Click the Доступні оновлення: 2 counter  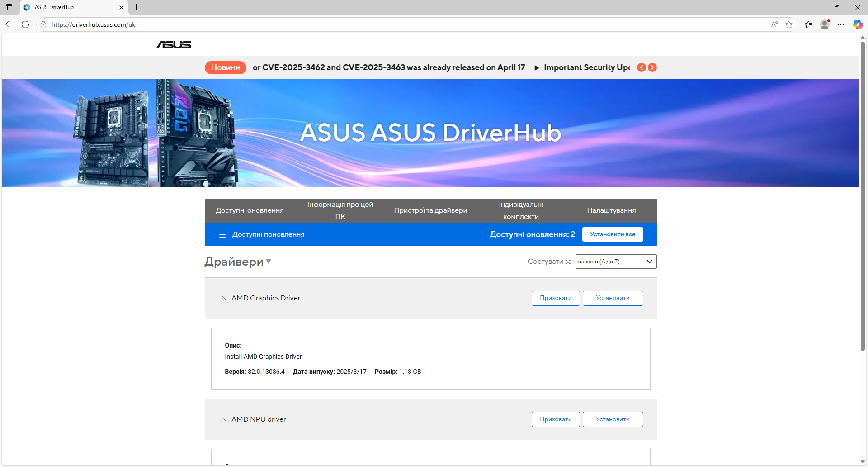coord(533,234)
